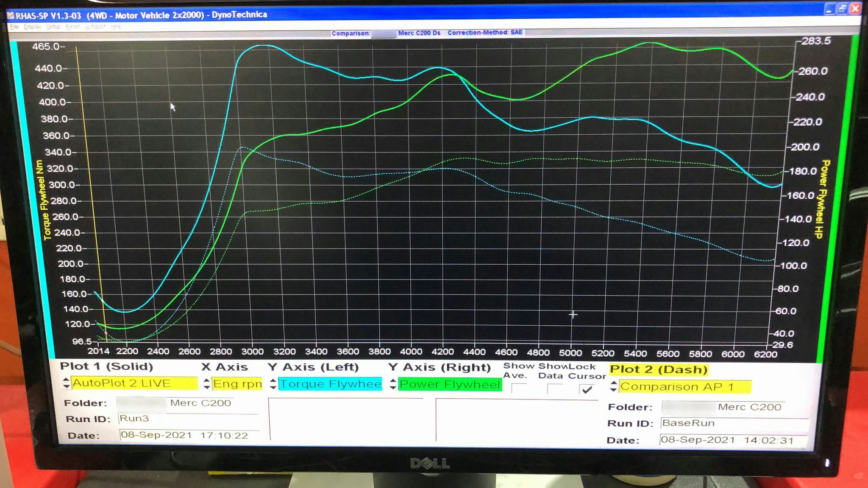Image resolution: width=868 pixels, height=488 pixels.
Task: Click the Comparison Merc C200 Ds header
Action: tap(386, 33)
